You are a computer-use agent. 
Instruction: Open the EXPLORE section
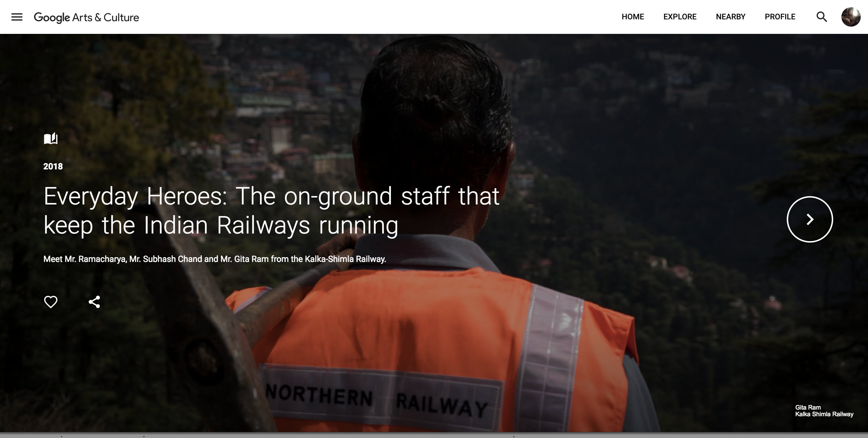(680, 17)
